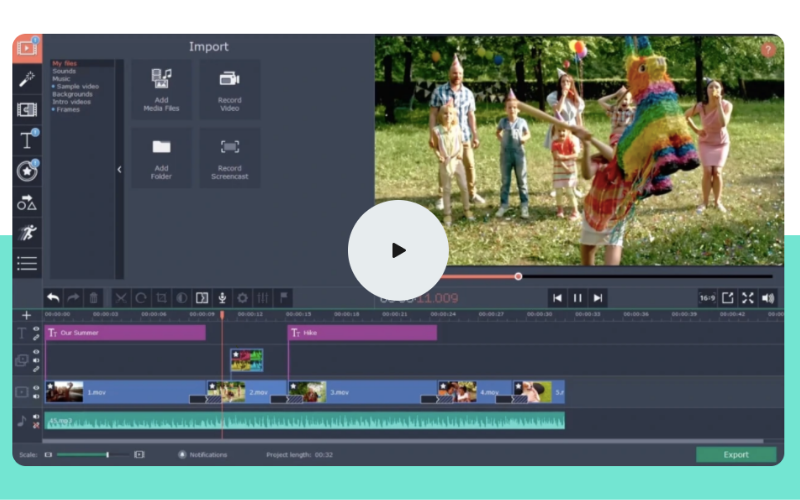Open the Callouts shapes tab

[27, 203]
